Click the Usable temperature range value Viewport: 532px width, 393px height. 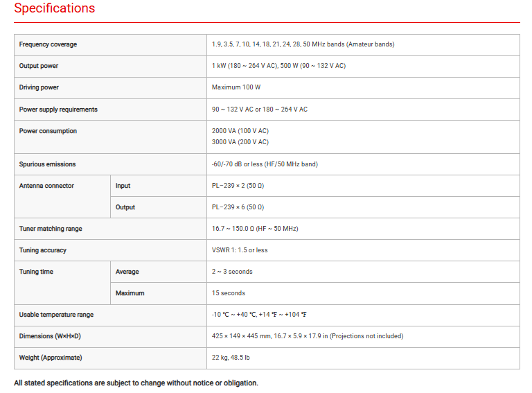259,315
